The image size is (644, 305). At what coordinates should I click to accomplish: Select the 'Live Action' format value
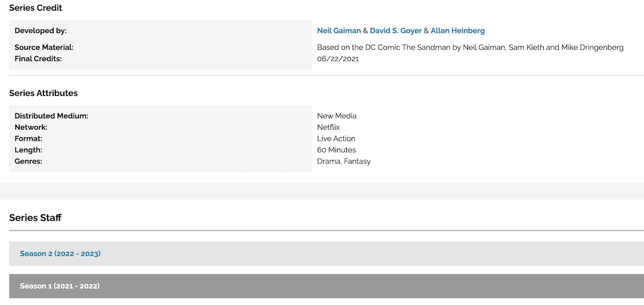(x=336, y=138)
